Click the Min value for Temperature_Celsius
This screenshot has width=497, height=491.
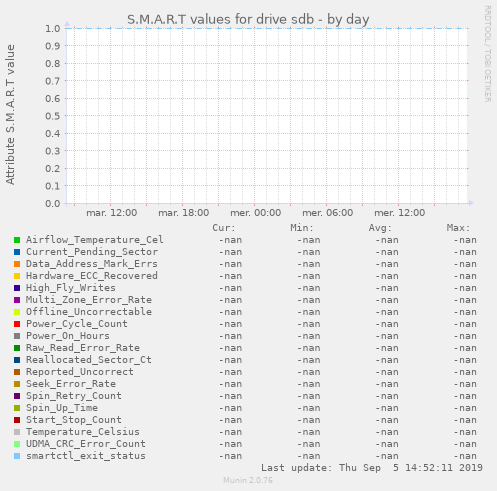[309, 432]
